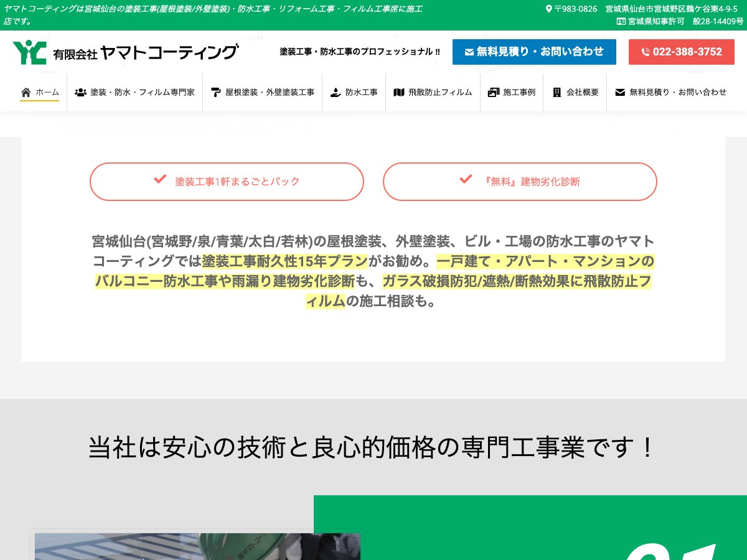Screen dimensions: 747x560
Task: Go to 飛散防止フィルム menu item
Action: tap(433, 92)
